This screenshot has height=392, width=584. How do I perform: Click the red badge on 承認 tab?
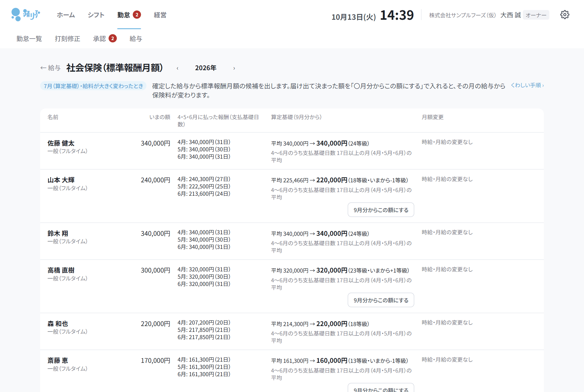(x=113, y=38)
